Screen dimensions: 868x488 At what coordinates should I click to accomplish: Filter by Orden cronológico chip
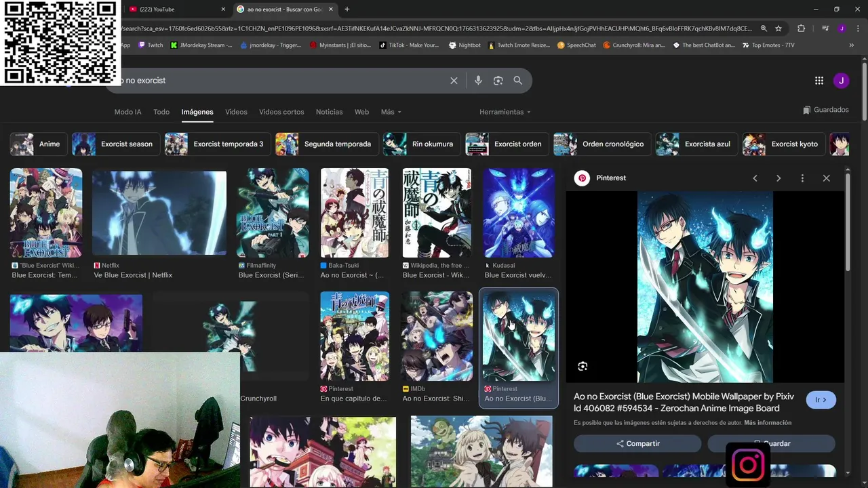(602, 144)
